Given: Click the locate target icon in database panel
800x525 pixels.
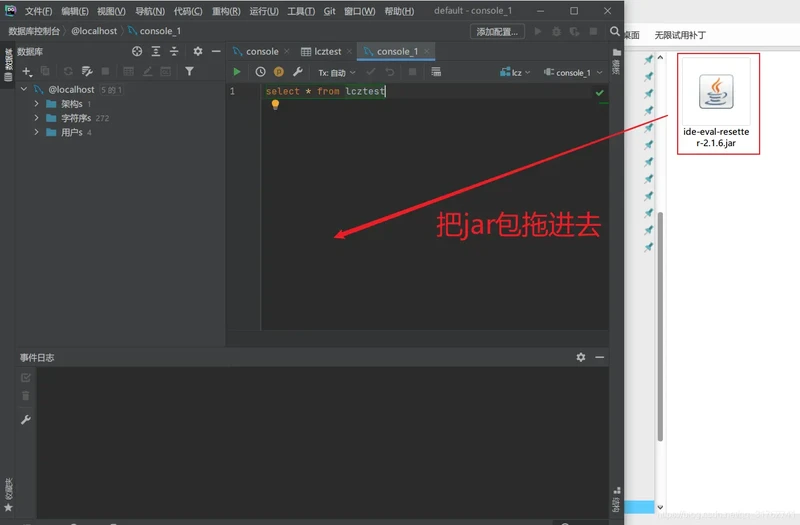Looking at the screenshot, I should (138, 51).
